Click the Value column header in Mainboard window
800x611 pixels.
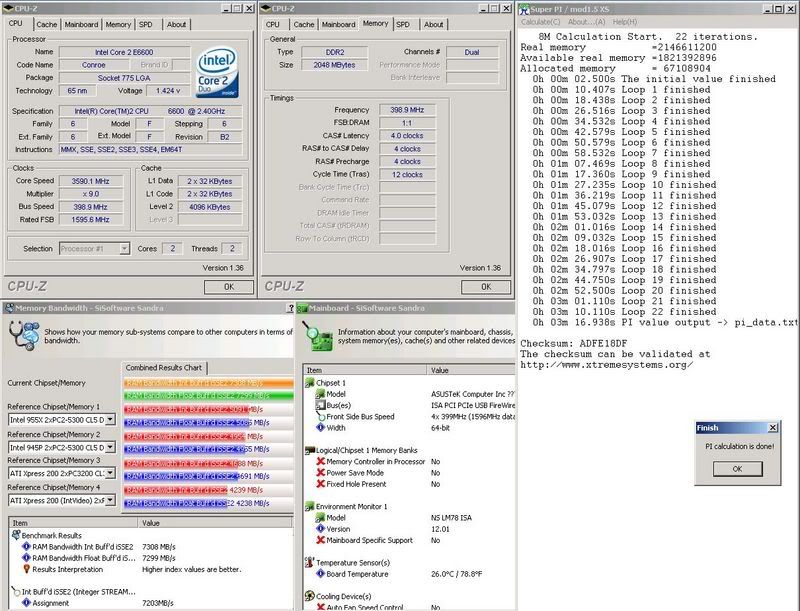[x=471, y=370]
